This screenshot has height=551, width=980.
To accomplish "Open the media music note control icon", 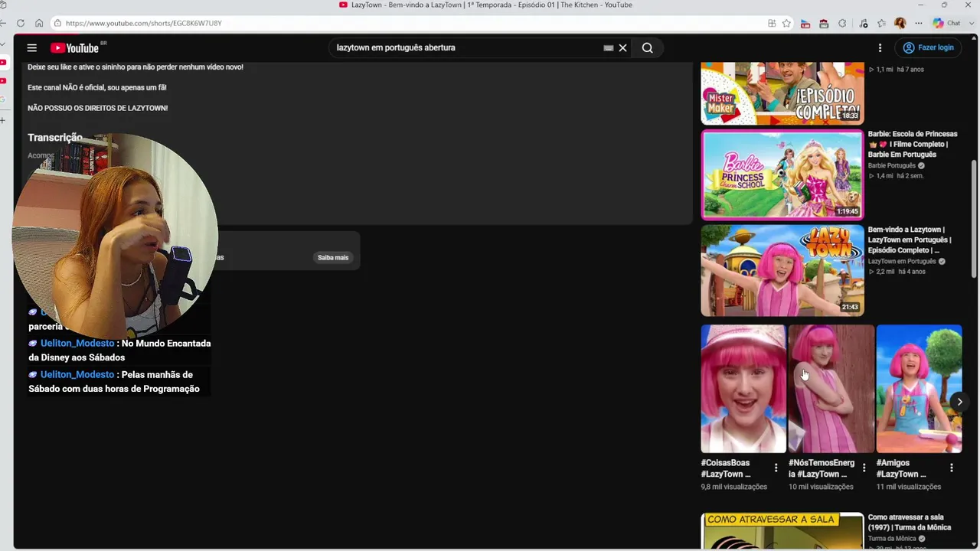I will click(x=864, y=23).
